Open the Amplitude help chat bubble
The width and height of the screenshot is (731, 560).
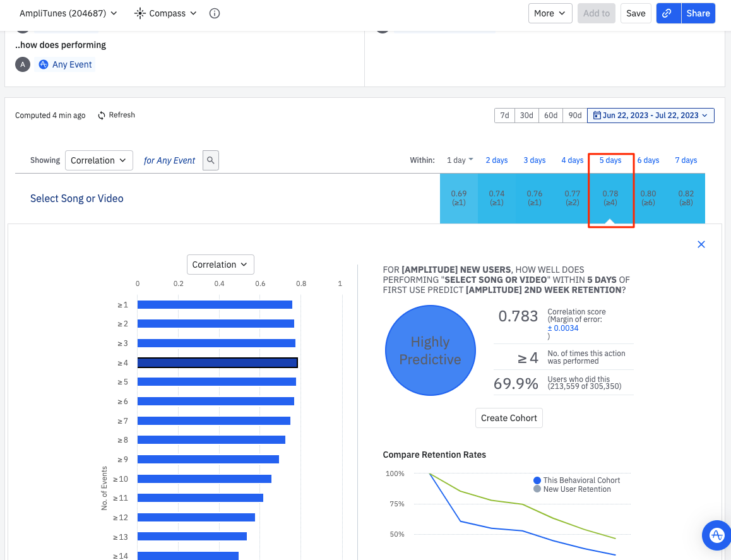click(x=716, y=535)
